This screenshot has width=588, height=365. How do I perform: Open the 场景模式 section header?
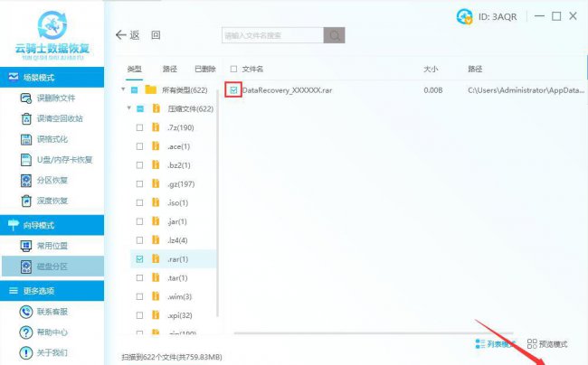[52, 77]
